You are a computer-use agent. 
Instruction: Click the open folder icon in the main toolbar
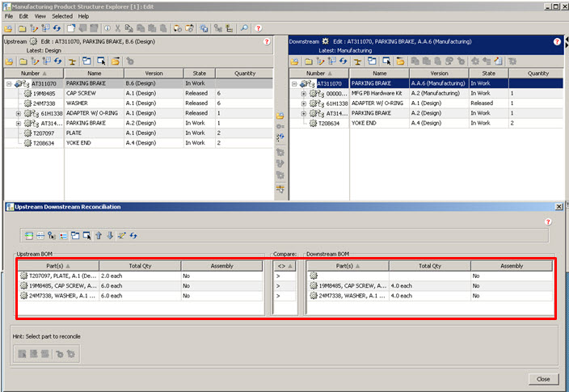click(x=8, y=28)
